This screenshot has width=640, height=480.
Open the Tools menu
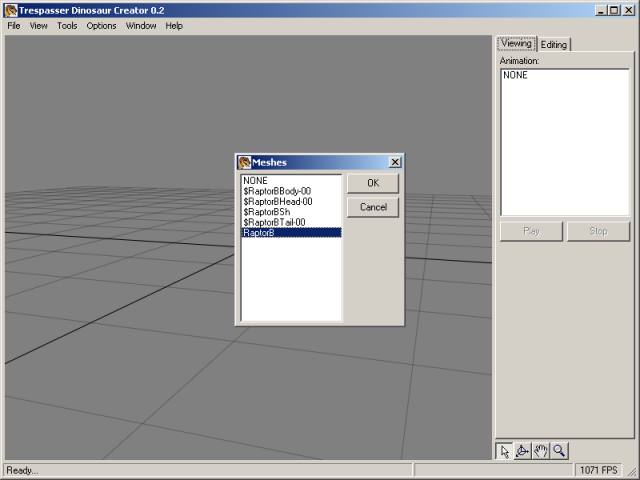(x=67, y=26)
